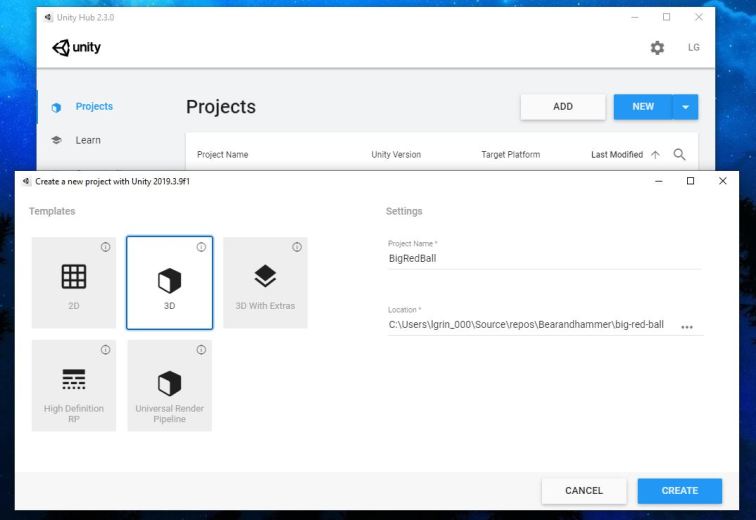Open the Projects sidebar tab

pos(94,107)
